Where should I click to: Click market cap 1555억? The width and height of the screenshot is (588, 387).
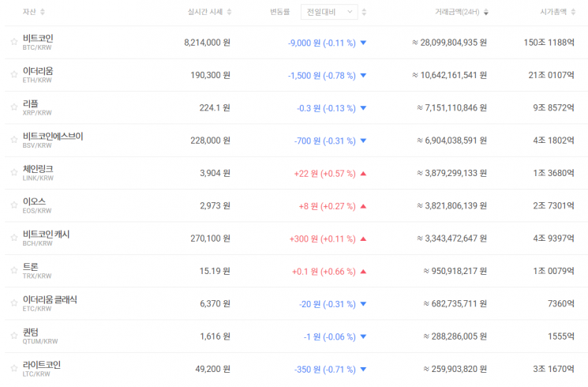(x=561, y=336)
